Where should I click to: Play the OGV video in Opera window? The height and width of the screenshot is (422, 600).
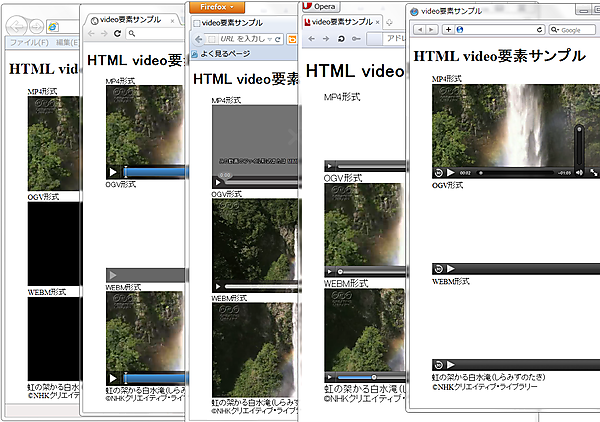pos(329,272)
